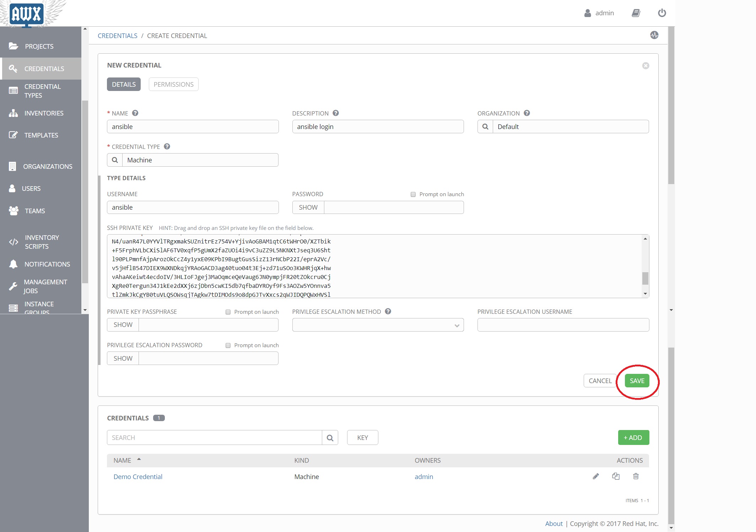The height and width of the screenshot is (532, 756).
Task: Open the admin owner link
Action: pyautogui.click(x=424, y=477)
